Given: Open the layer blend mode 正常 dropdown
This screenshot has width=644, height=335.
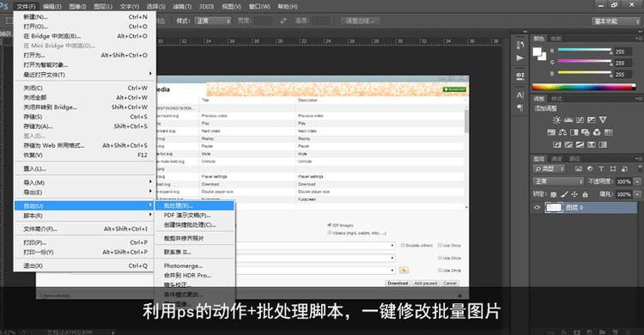Looking at the screenshot, I should pos(558,181).
